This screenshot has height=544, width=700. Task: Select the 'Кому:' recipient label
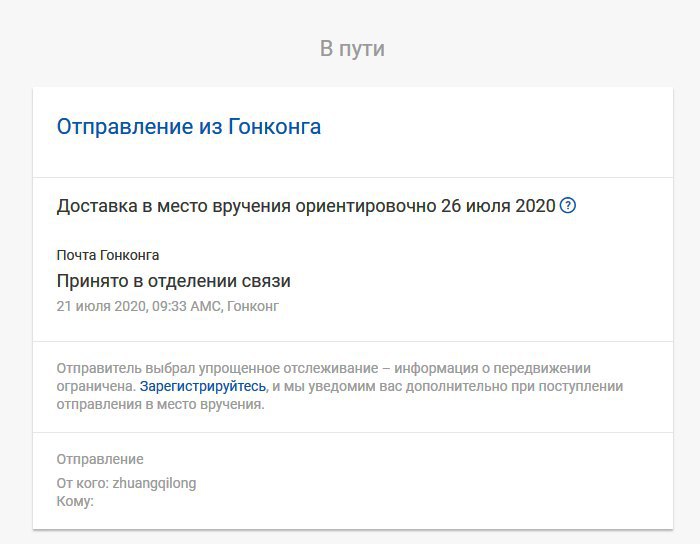75,501
